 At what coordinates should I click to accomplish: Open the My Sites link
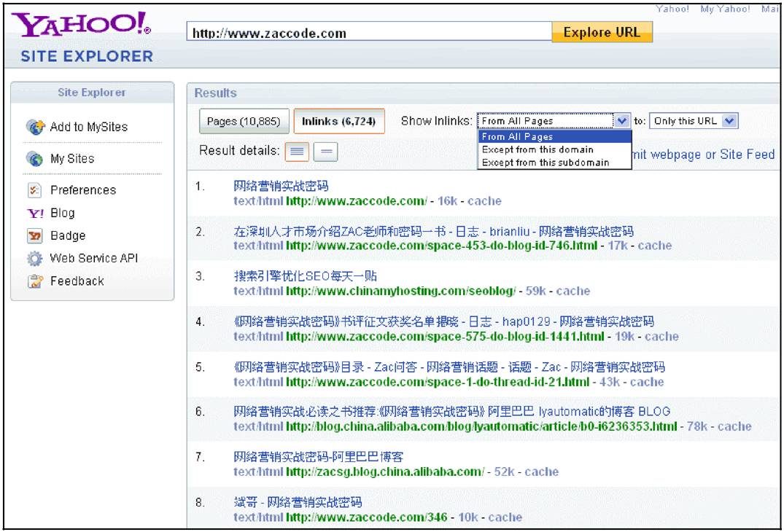[x=72, y=159]
